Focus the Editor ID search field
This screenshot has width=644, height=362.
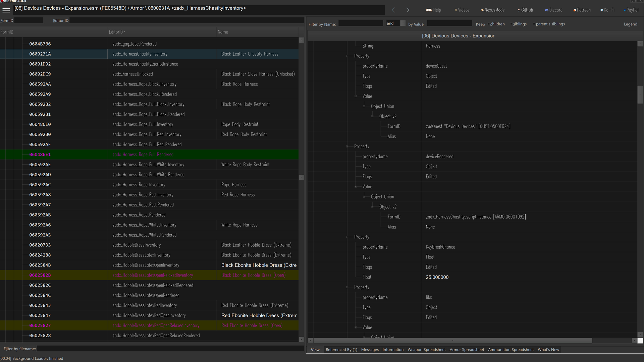186,20
